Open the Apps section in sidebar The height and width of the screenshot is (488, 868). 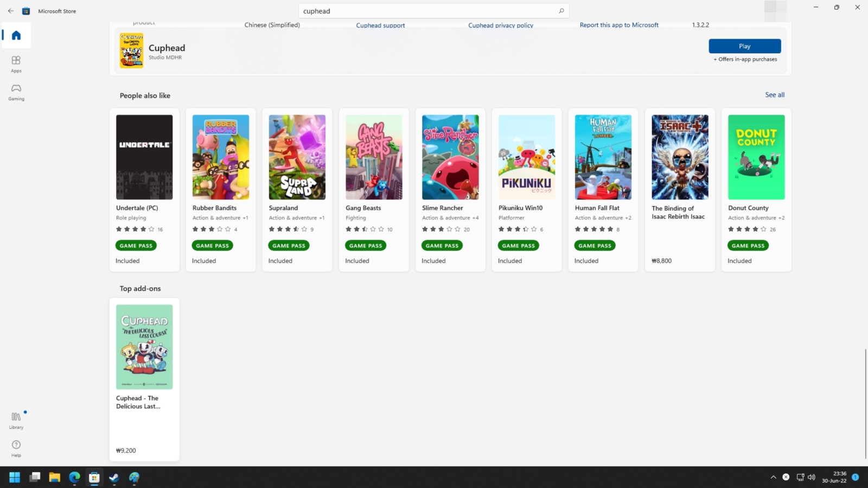(x=16, y=64)
